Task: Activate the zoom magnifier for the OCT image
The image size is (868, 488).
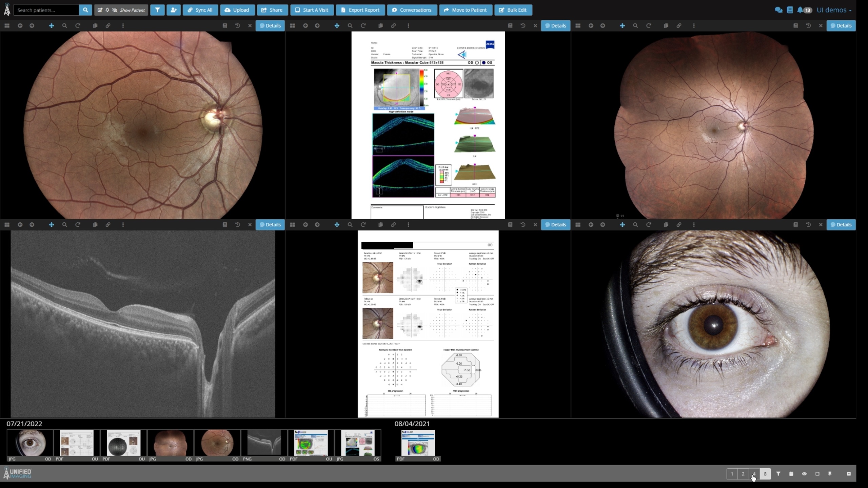Action: point(64,224)
